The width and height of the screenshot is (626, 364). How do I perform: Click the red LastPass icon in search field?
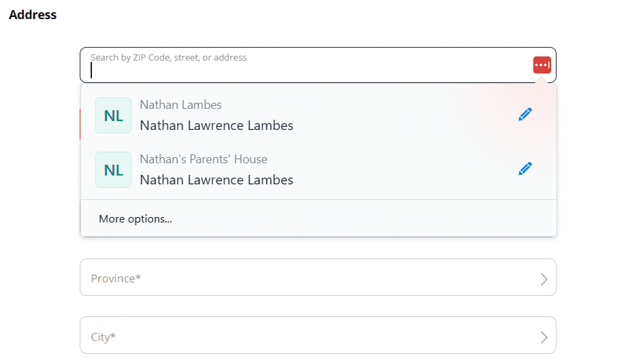coord(542,65)
